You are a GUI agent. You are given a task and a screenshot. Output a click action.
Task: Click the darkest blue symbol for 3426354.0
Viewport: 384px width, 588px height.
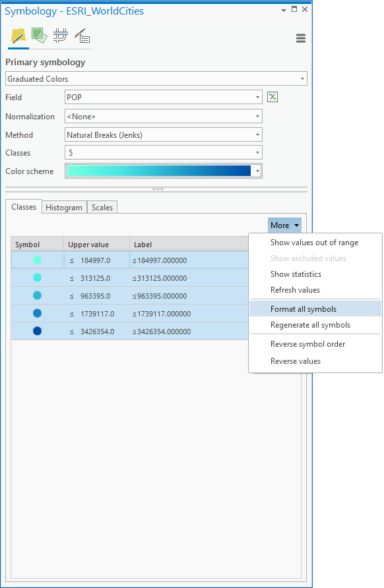[37, 331]
